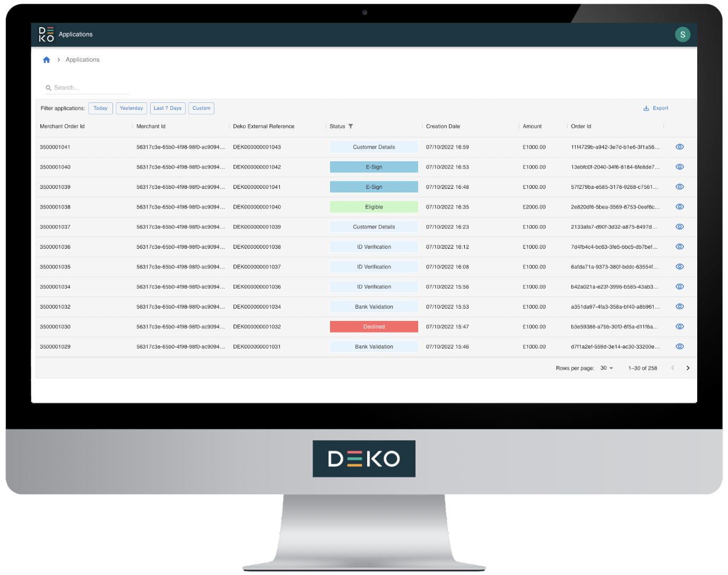View application 3500001030 via eye icon
The height and width of the screenshot is (575, 728).
click(680, 327)
